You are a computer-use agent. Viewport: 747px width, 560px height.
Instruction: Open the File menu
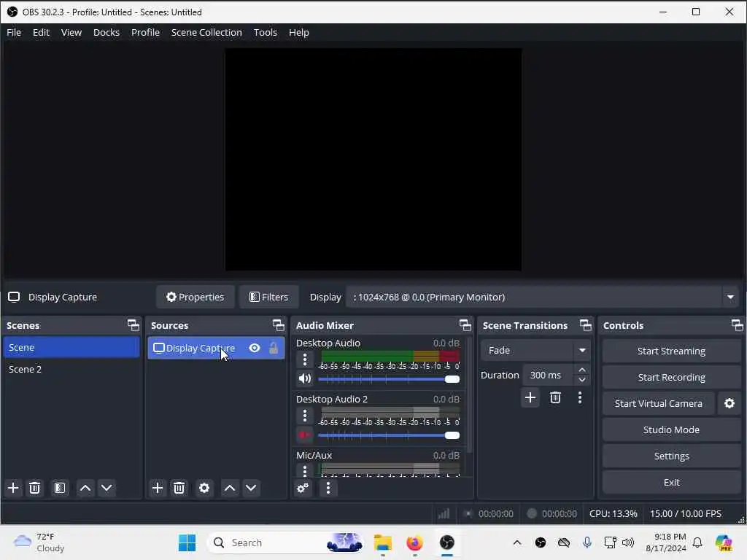(14, 32)
